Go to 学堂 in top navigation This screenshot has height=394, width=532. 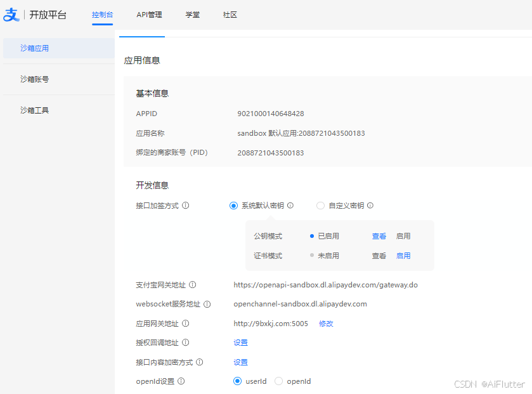point(193,15)
